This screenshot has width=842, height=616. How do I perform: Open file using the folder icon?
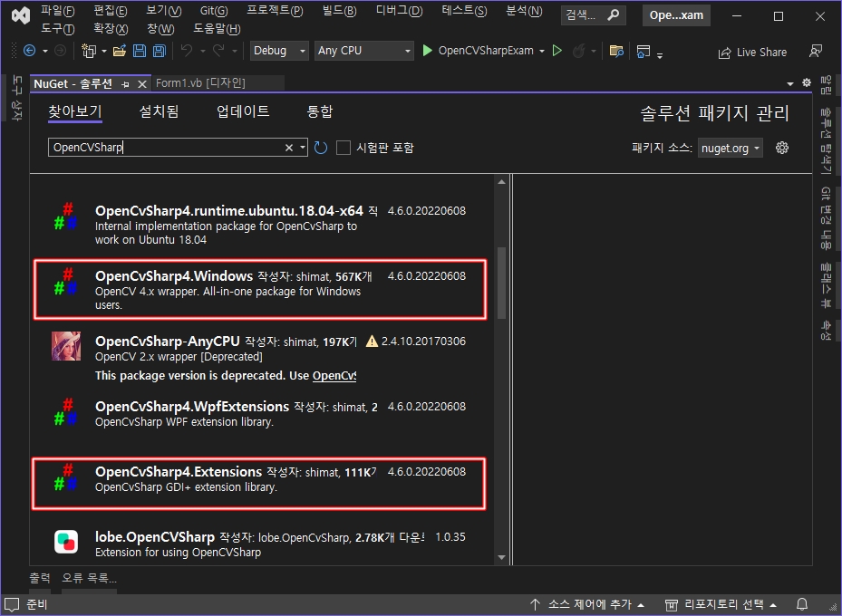(x=120, y=51)
